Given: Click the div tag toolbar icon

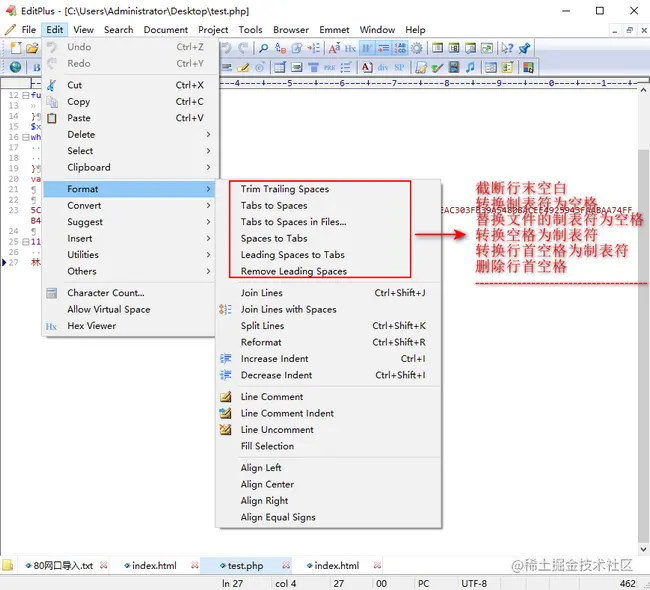Looking at the screenshot, I should click(383, 67).
